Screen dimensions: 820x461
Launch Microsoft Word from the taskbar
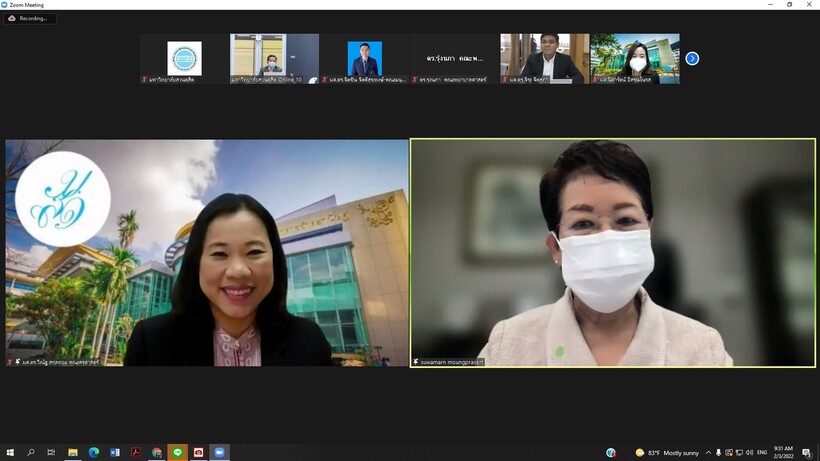[114, 453]
